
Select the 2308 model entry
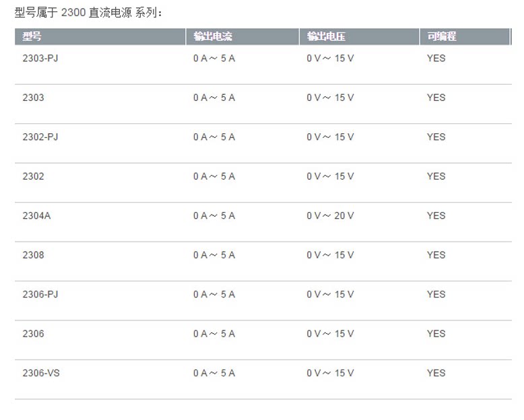click(x=33, y=255)
